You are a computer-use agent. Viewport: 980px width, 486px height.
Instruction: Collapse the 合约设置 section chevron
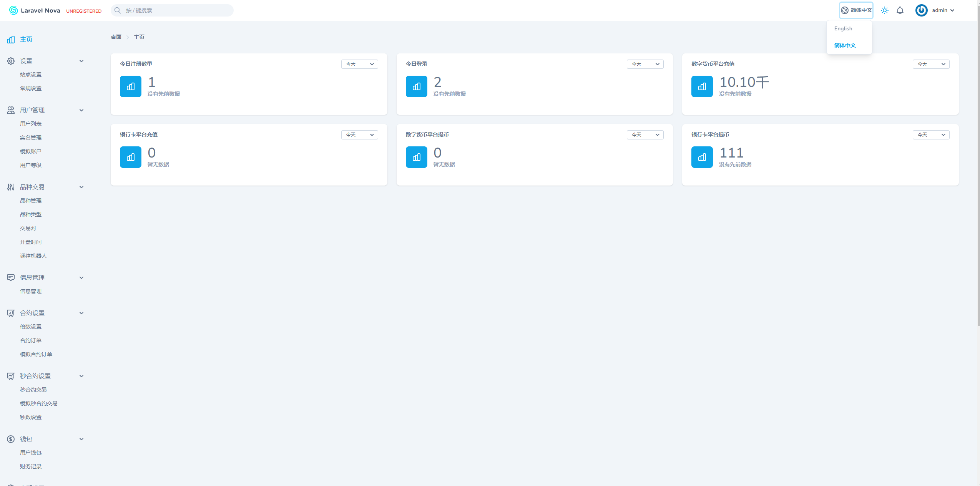pos(81,313)
